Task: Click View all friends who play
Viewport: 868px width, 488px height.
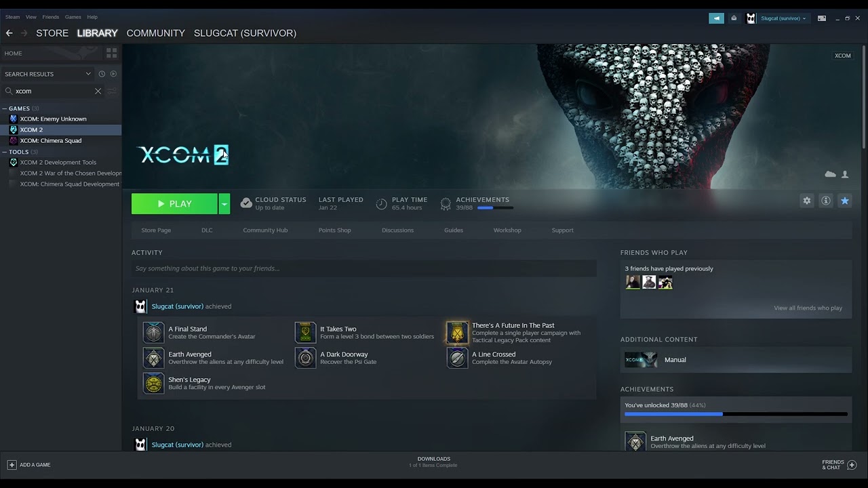Action: click(808, 308)
